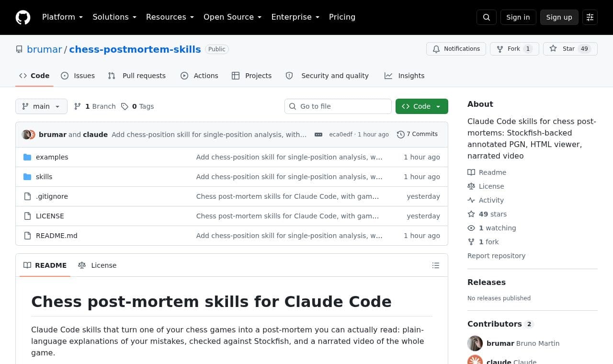Expand the Resources menu
Viewport: 613px width, 364px height.
tap(170, 17)
